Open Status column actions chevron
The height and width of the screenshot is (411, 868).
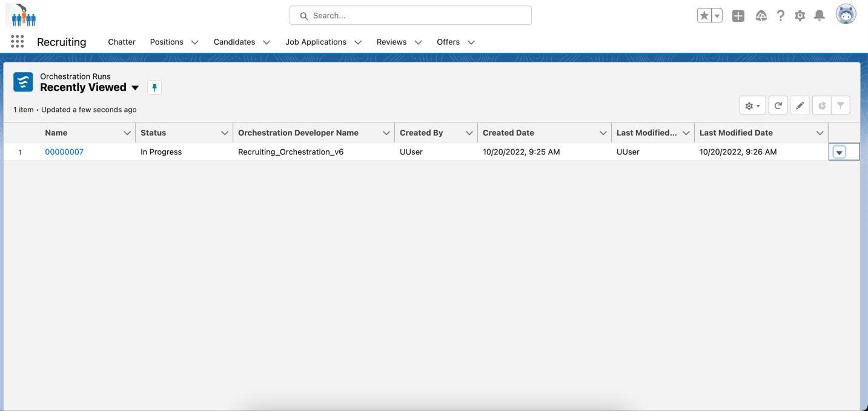225,133
